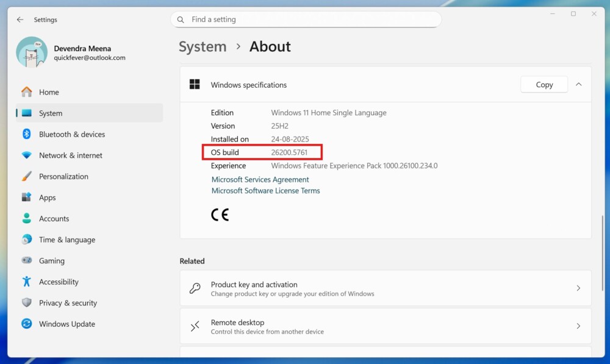Click the Remote desktop row chevron

pos(578,326)
